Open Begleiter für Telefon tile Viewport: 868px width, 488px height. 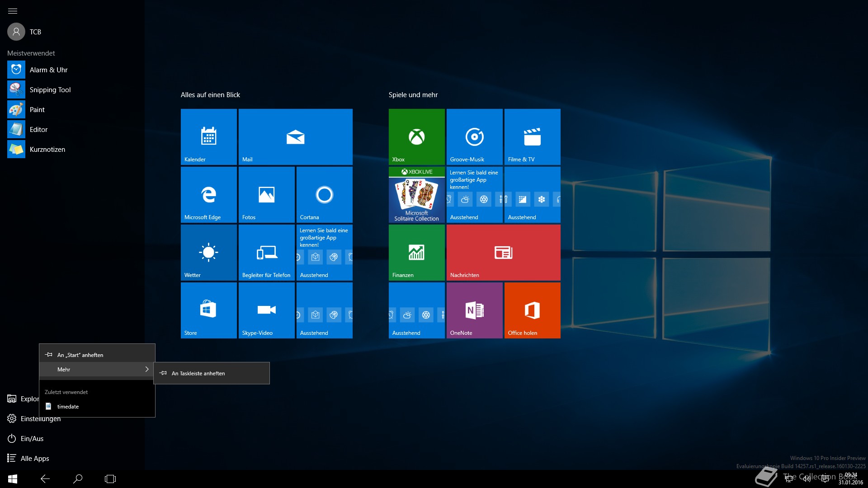[x=267, y=253]
